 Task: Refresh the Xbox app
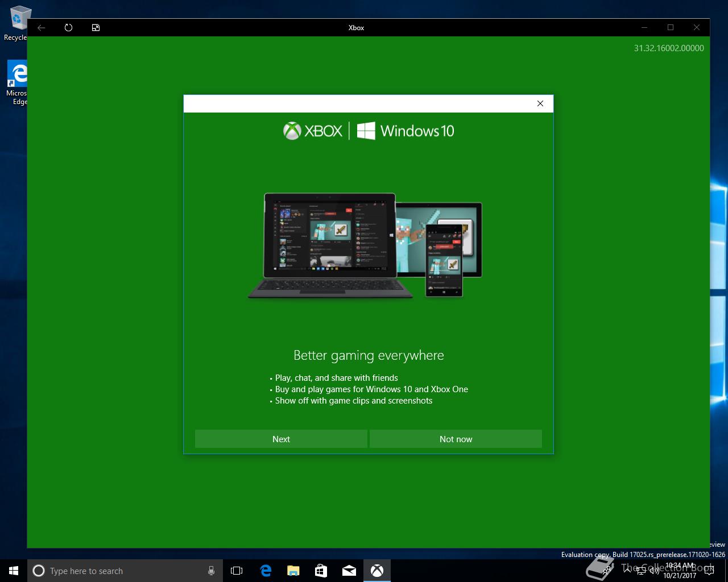point(69,27)
